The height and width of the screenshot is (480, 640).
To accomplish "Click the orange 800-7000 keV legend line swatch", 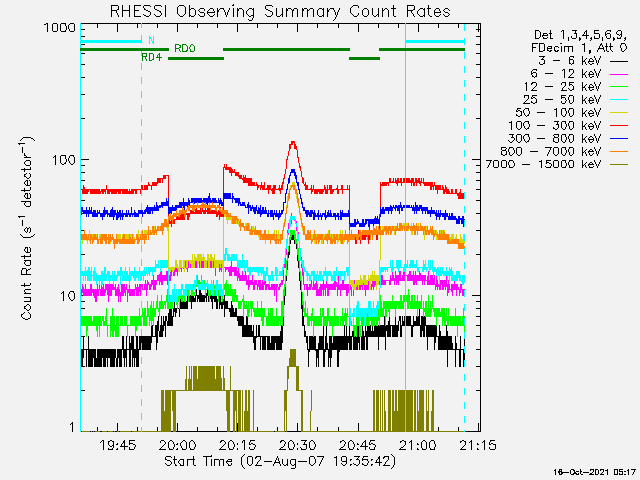I will click(619, 152).
